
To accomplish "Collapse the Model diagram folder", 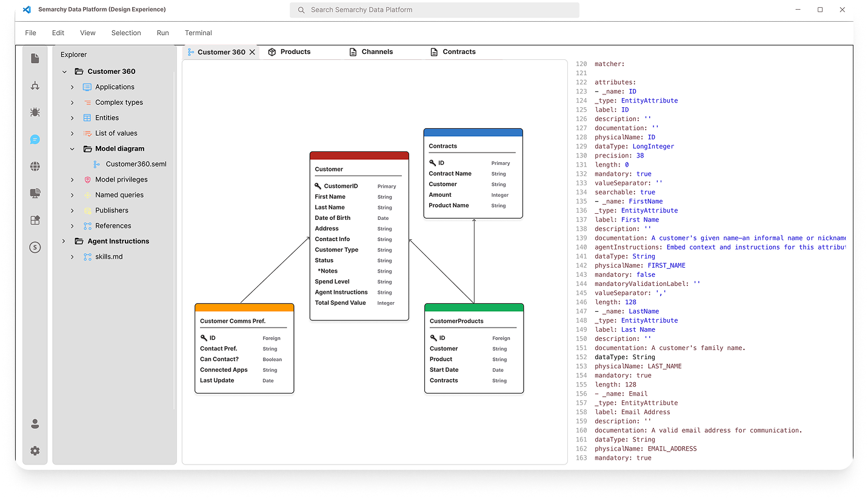I will pos(72,149).
